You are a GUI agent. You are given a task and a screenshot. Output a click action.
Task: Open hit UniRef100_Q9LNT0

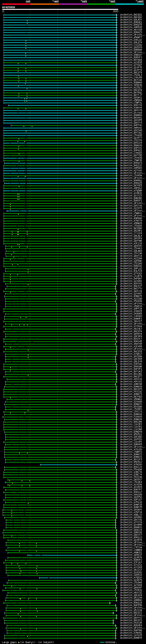pyautogui.click(x=131, y=20)
